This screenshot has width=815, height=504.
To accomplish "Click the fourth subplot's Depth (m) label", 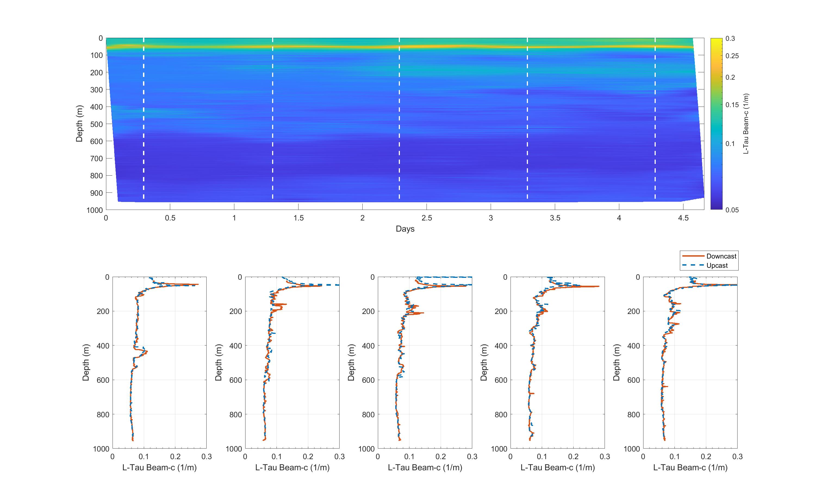I will click(484, 362).
